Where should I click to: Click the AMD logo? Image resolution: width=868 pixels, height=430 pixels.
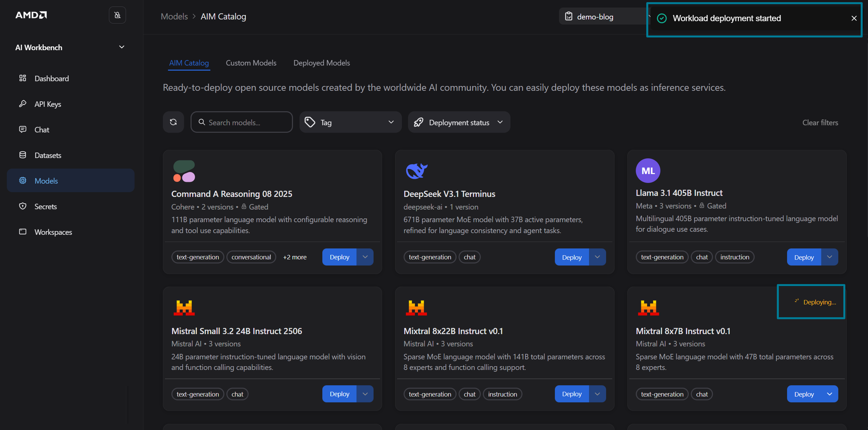coord(31,15)
